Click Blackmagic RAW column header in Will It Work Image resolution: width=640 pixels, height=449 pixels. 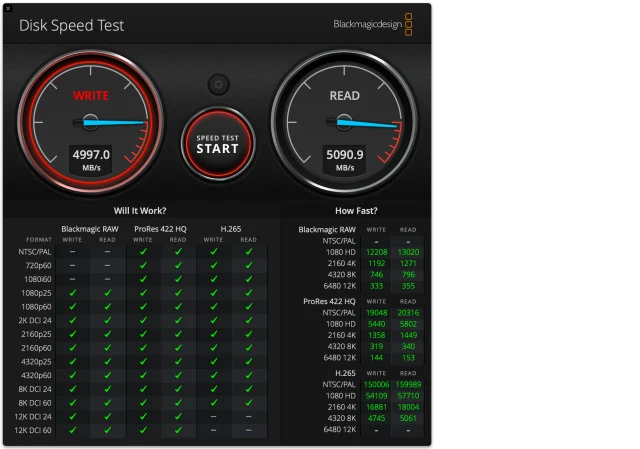tap(90, 229)
